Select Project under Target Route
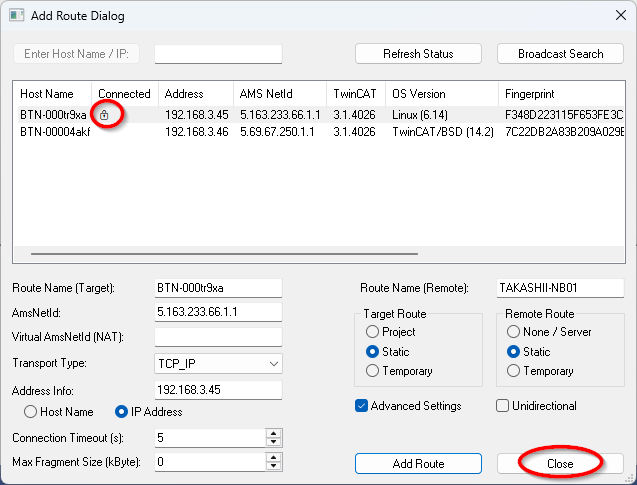The image size is (637, 485). pos(373,332)
